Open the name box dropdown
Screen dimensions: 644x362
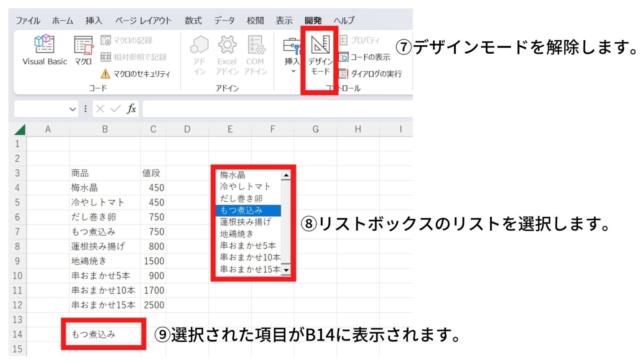click(72, 109)
